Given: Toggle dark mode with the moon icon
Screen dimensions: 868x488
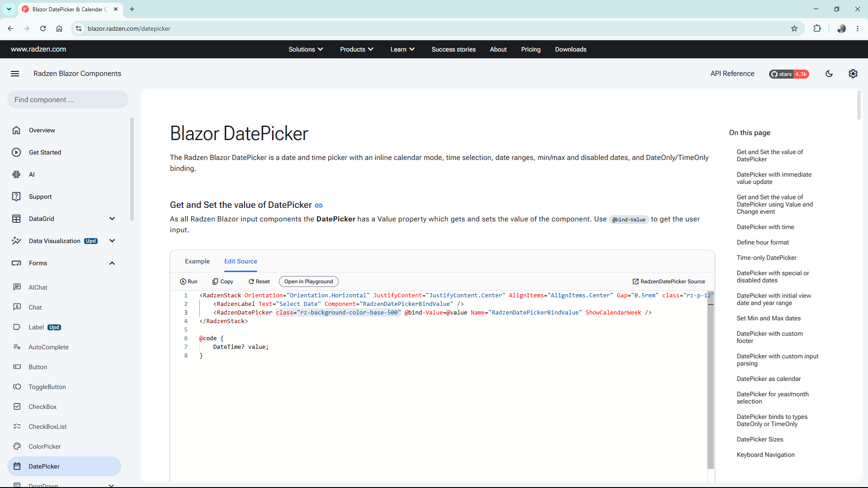Looking at the screenshot, I should 829,74.
